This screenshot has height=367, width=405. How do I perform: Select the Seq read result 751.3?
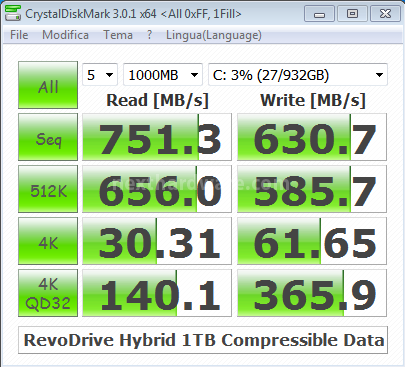pos(157,137)
